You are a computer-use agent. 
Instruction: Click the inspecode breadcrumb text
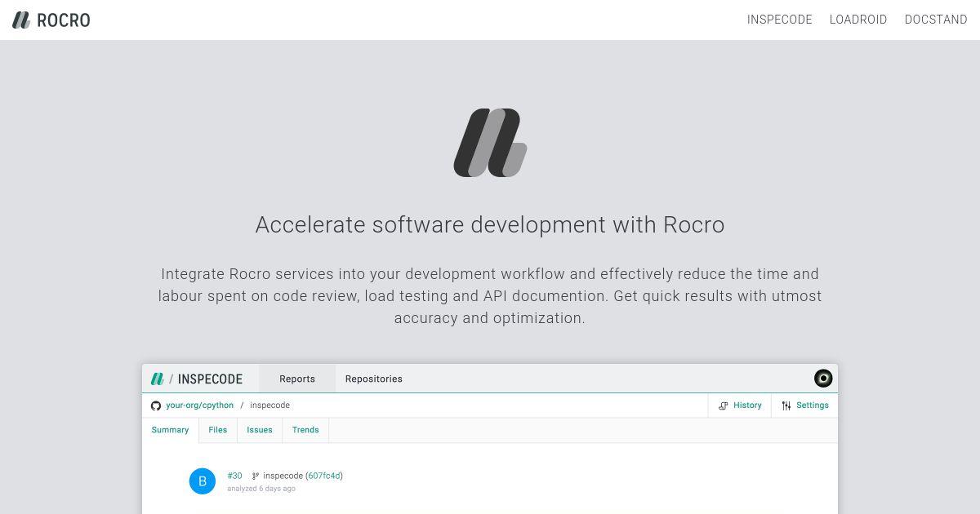(269, 405)
